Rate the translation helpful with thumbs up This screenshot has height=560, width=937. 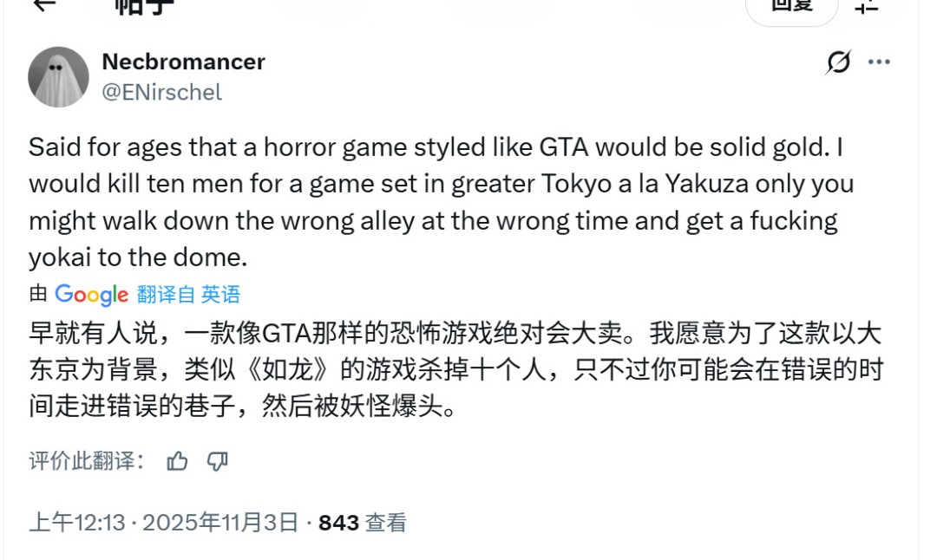pyautogui.click(x=178, y=462)
